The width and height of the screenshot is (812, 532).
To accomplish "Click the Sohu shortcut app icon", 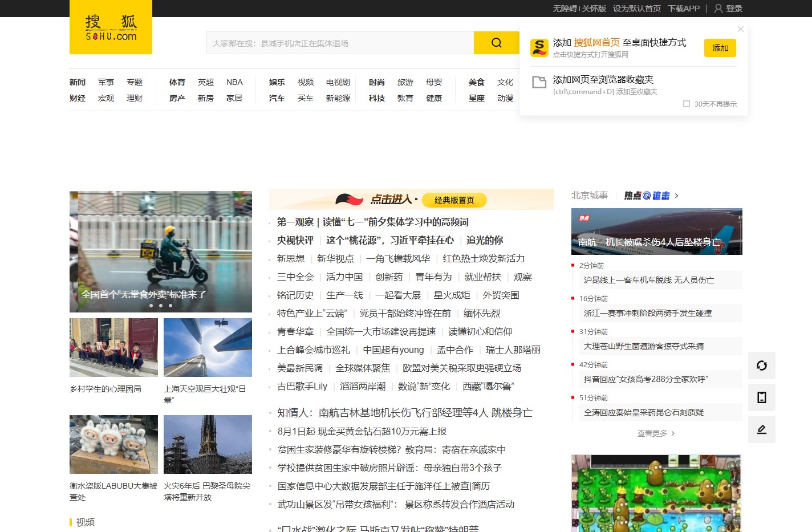I will pos(539,48).
